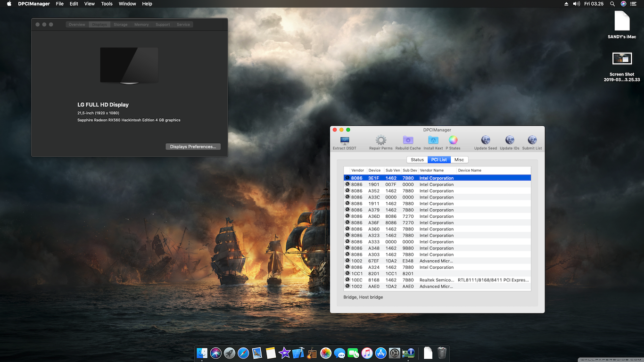Open System Preferences gear in Dock
Image resolution: width=644 pixels, height=362 pixels.
click(395, 353)
